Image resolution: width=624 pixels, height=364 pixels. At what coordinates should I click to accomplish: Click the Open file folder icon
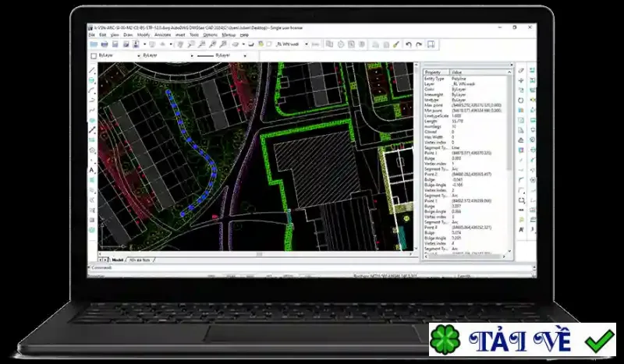click(94, 44)
